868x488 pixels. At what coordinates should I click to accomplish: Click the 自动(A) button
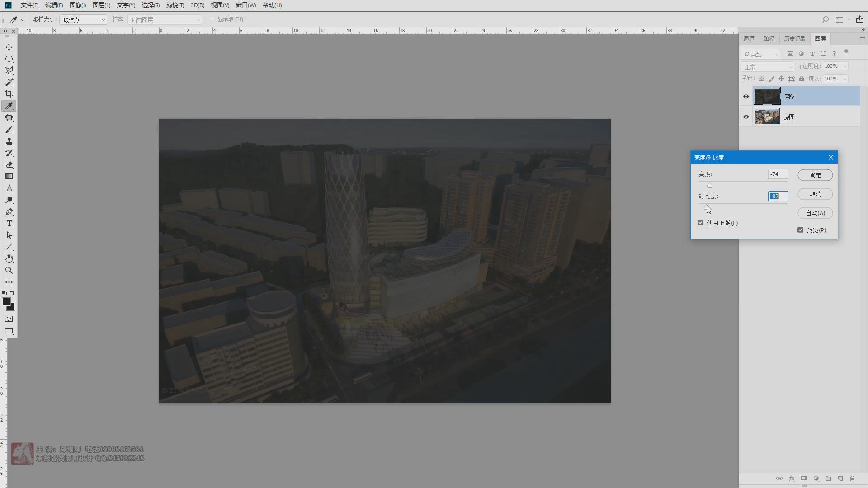coord(815,213)
